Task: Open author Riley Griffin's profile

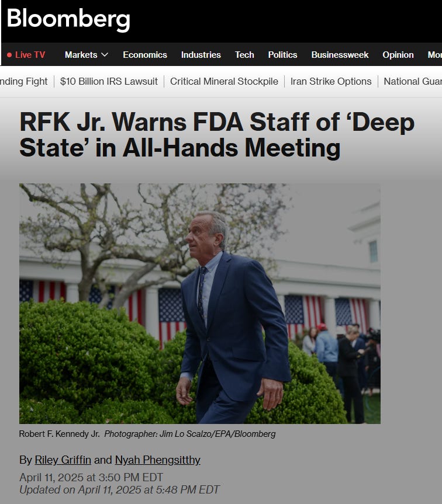Action: 63,460
